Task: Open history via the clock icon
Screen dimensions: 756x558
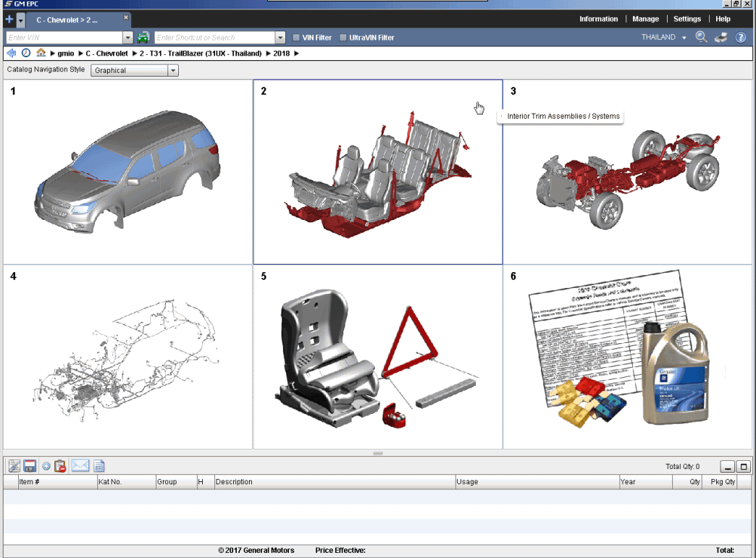Action: click(x=26, y=53)
